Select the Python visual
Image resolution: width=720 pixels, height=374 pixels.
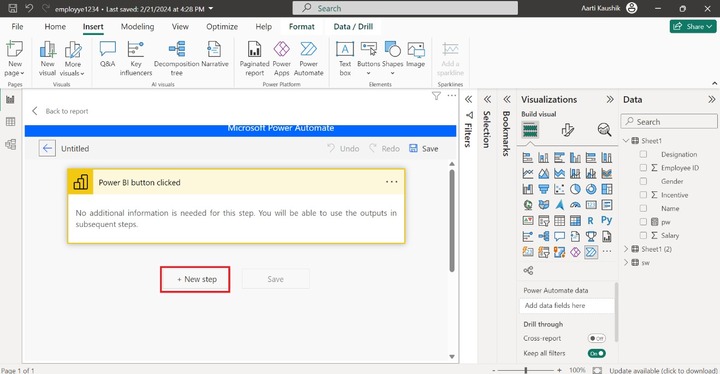607,221
